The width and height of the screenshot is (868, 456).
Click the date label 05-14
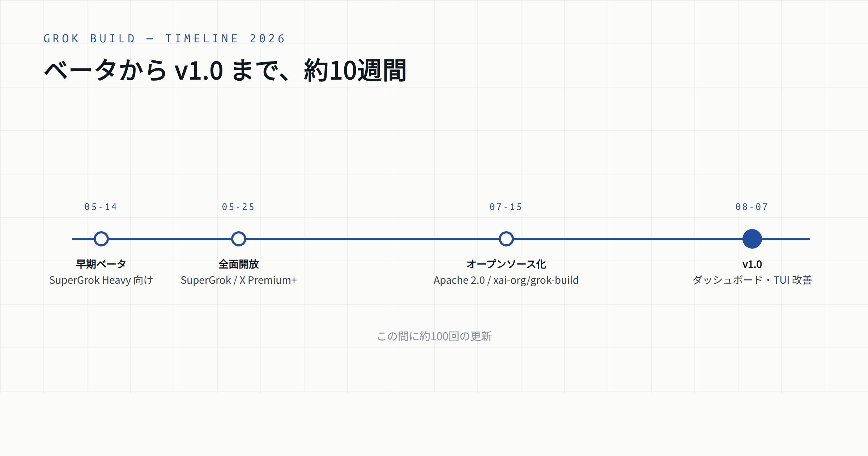[x=101, y=207]
